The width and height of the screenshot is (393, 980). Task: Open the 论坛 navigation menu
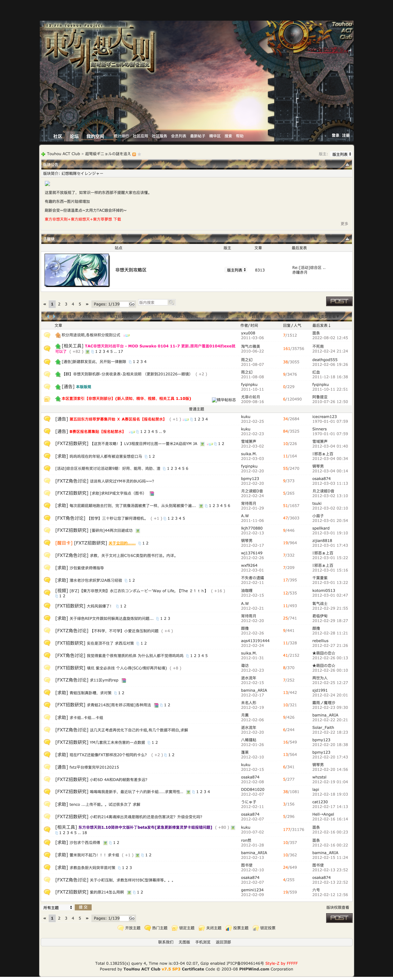click(74, 136)
